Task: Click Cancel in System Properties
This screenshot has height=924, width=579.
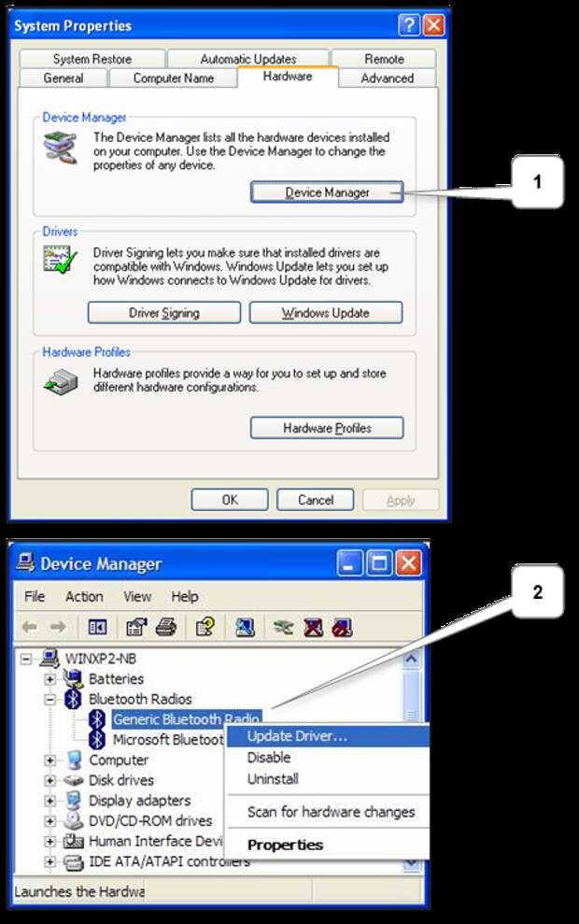Action: (315, 500)
